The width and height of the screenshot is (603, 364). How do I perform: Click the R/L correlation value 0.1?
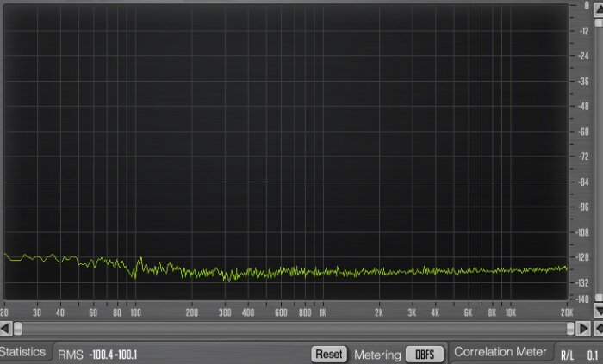click(x=593, y=355)
